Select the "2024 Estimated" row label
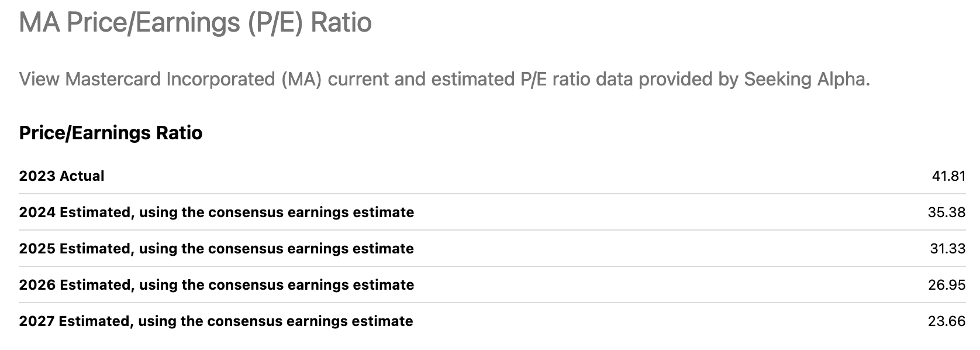 [216, 212]
